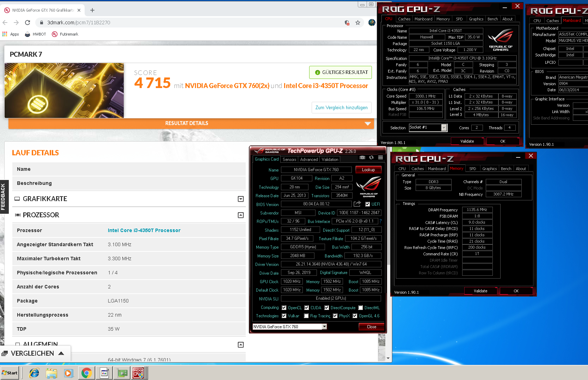Close the NVIDIA GeForce GTX 760 browser tab
The image size is (588, 380).
[x=79, y=10]
